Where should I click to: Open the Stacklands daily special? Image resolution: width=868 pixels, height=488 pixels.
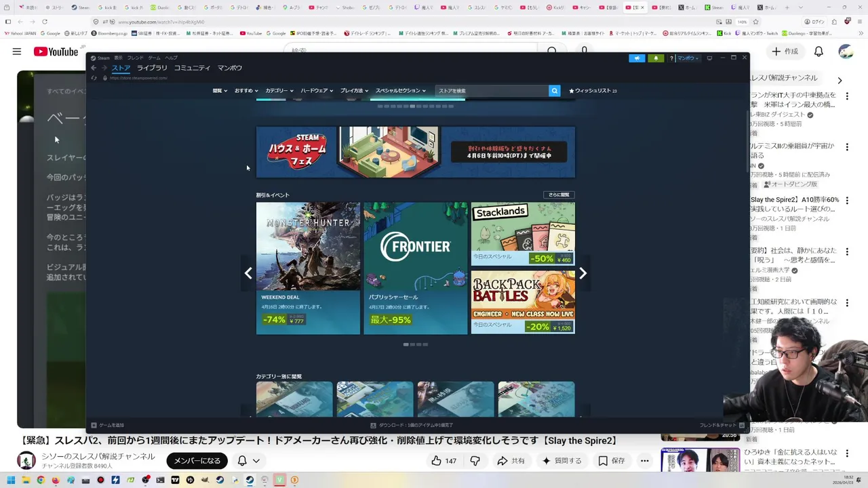(x=523, y=234)
